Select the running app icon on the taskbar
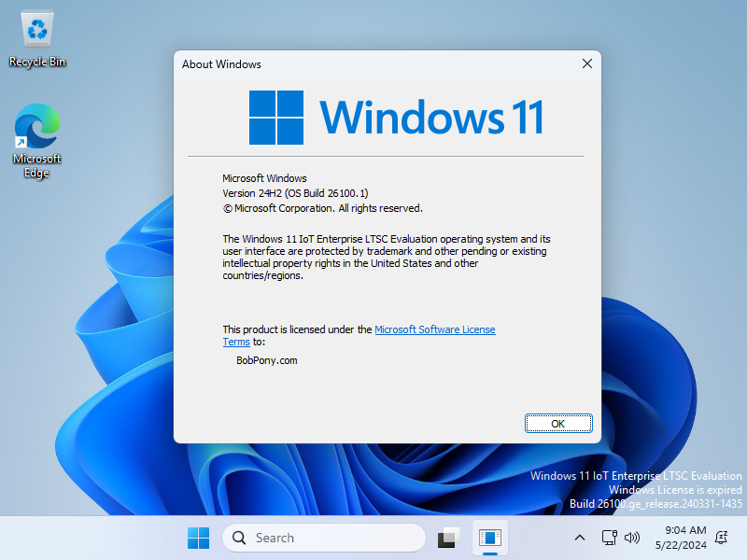 pos(489,536)
